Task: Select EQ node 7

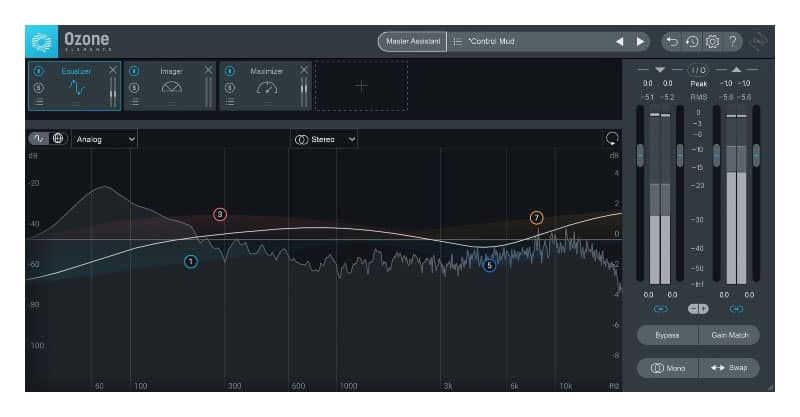Action: click(x=536, y=218)
